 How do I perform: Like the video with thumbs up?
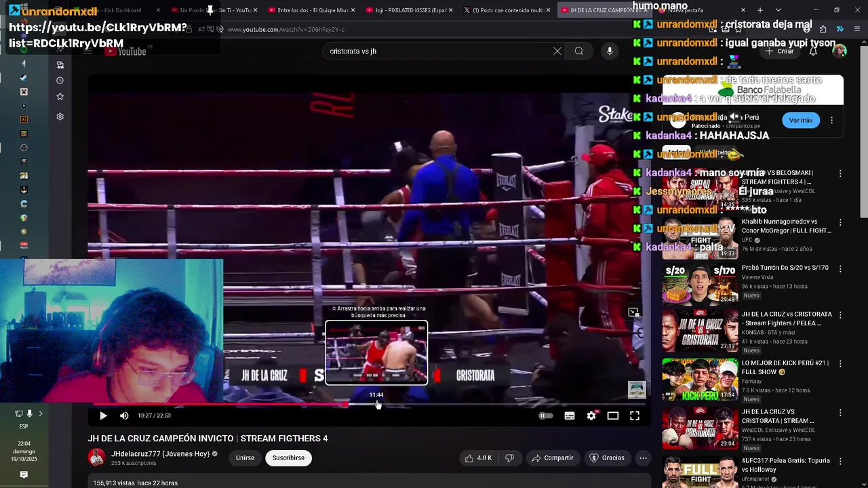(x=478, y=458)
